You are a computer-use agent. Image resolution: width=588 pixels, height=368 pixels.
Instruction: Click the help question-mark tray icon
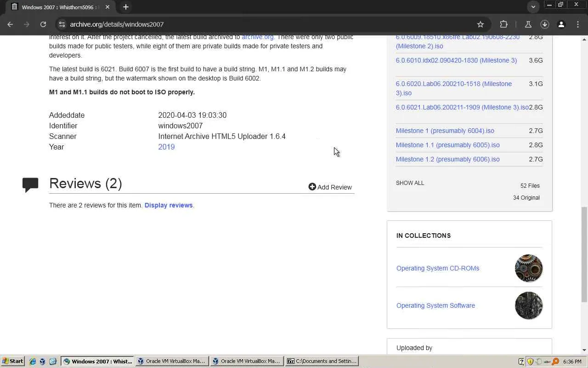coord(521,361)
